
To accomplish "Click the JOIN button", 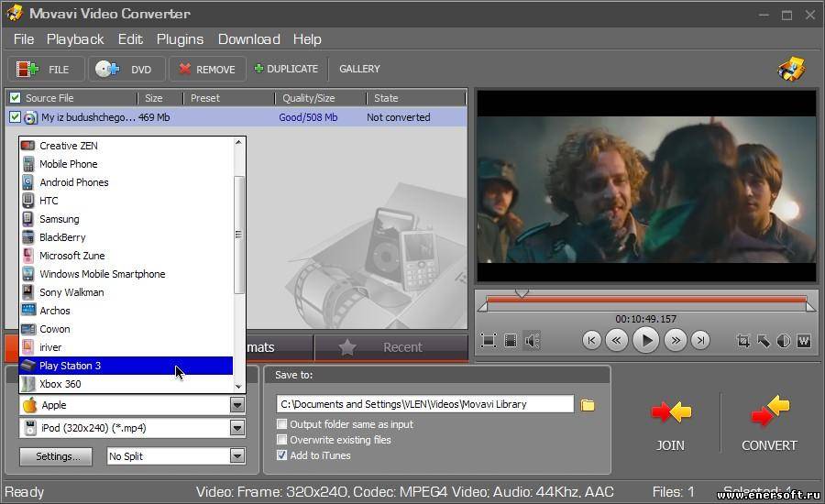I will click(x=670, y=423).
